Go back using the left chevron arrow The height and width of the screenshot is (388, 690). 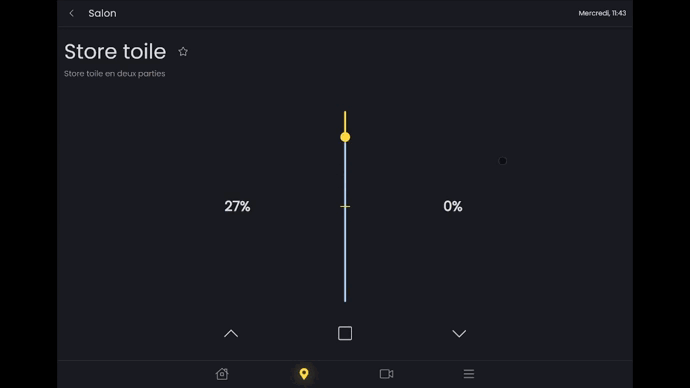72,13
